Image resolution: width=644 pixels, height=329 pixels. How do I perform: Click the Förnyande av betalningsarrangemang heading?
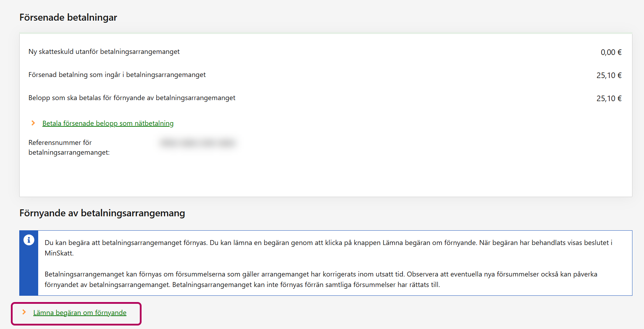click(102, 213)
